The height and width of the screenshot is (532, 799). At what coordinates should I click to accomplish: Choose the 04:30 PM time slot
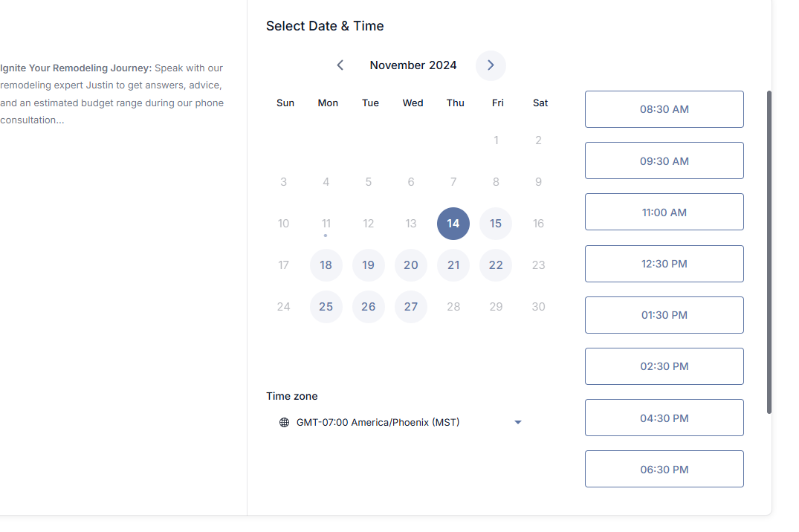point(664,417)
